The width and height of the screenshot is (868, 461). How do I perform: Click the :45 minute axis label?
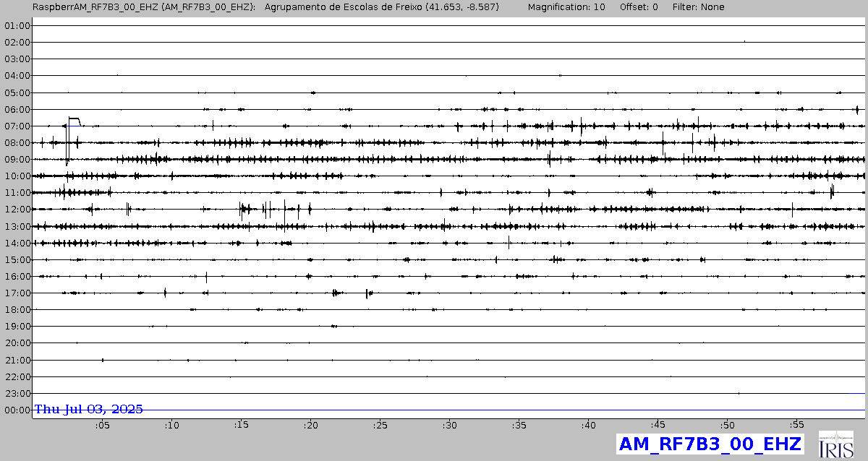click(658, 425)
